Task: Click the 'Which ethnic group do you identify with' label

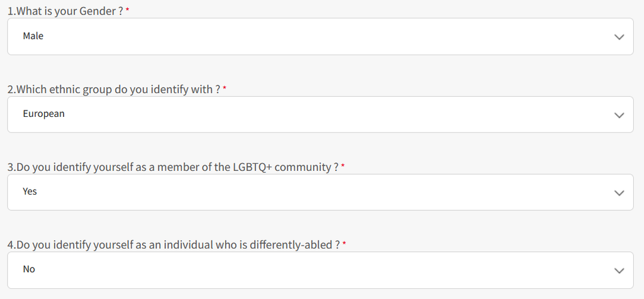Action: point(113,90)
